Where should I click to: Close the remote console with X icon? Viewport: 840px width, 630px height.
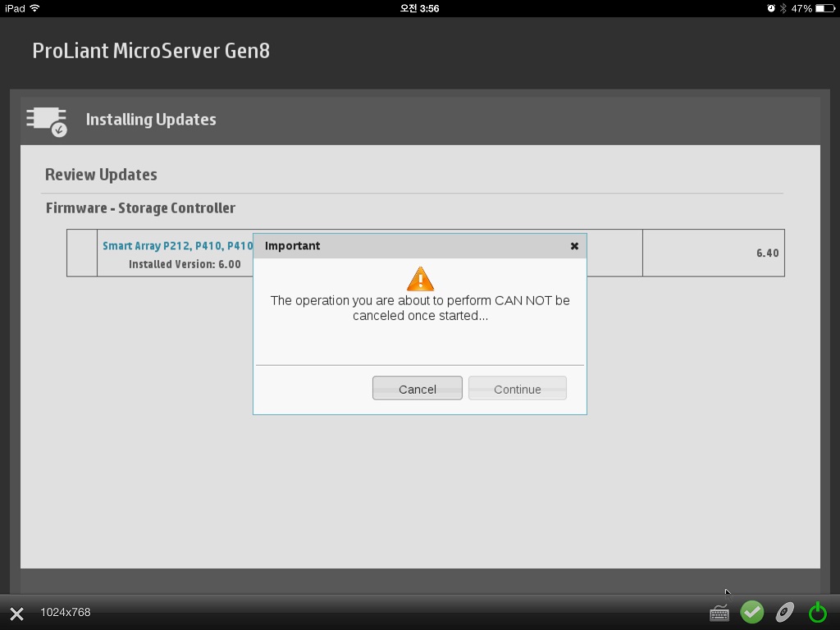[x=16, y=613]
